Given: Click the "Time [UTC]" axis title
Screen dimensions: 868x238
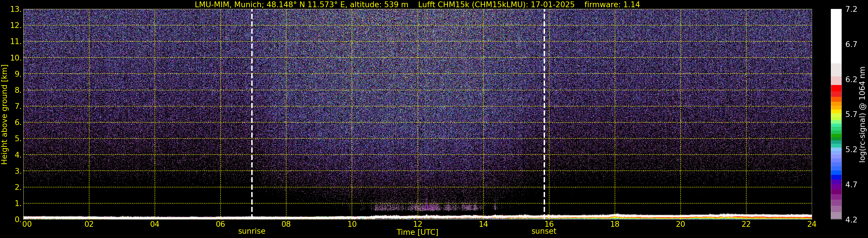Looking at the screenshot, I should (x=417, y=232).
